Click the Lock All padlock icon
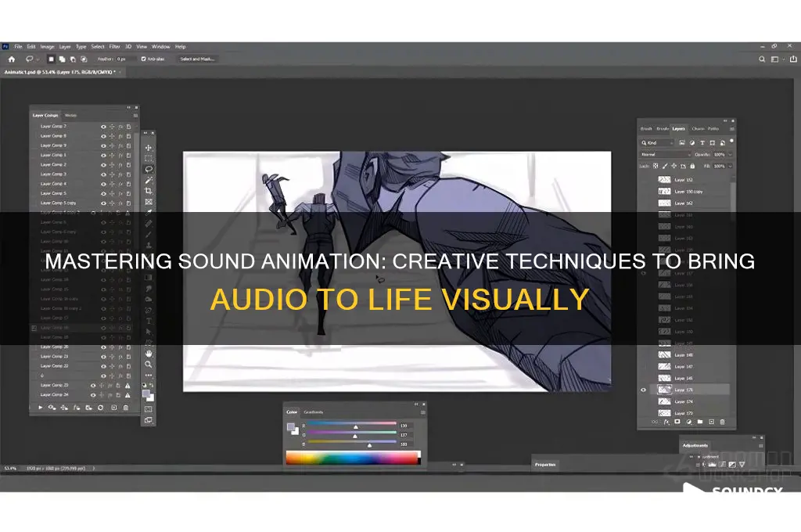Screen dimensions: 801x532 [x=692, y=166]
